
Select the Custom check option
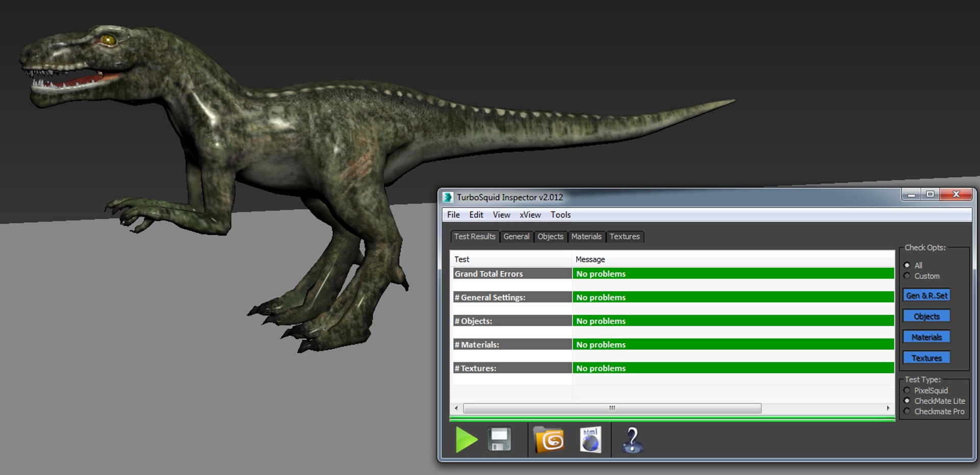(907, 276)
